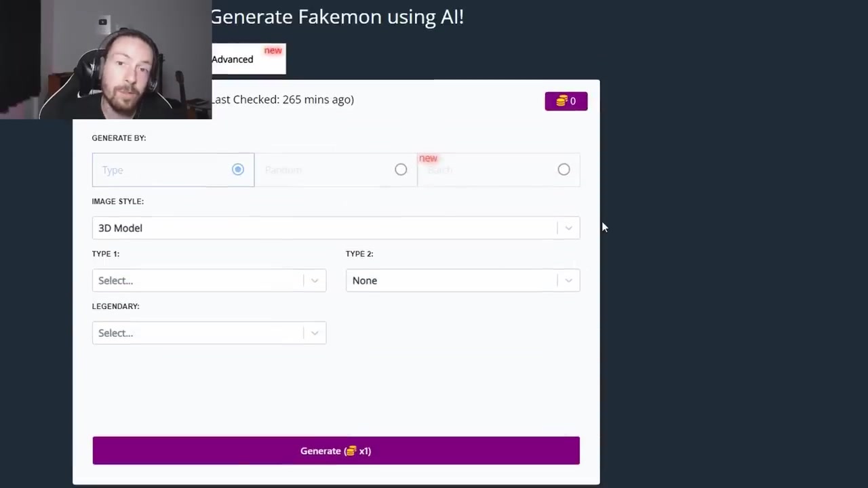This screenshot has width=868, height=488.
Task: Click the red new badge above Batch
Action: (428, 158)
